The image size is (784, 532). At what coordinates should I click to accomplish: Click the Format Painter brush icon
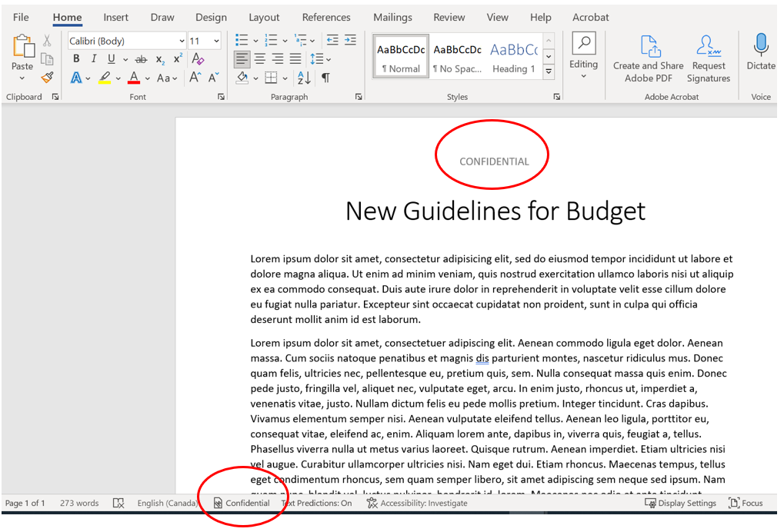[47, 77]
